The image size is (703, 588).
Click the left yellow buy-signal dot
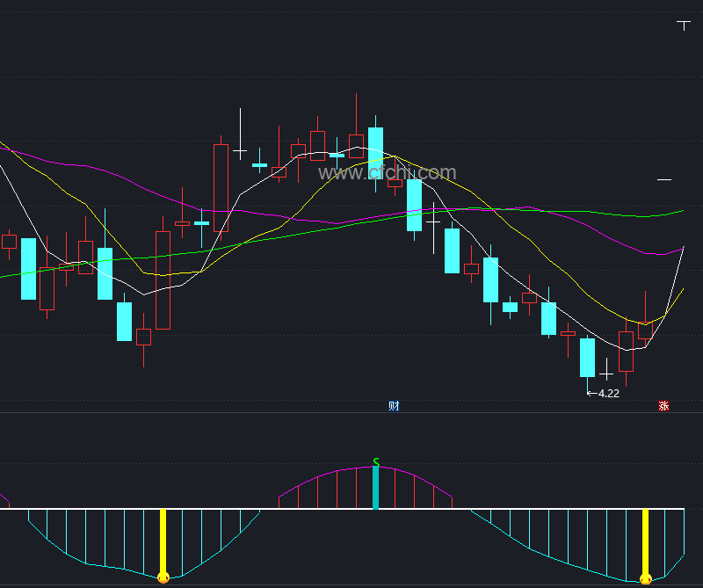[x=163, y=577]
